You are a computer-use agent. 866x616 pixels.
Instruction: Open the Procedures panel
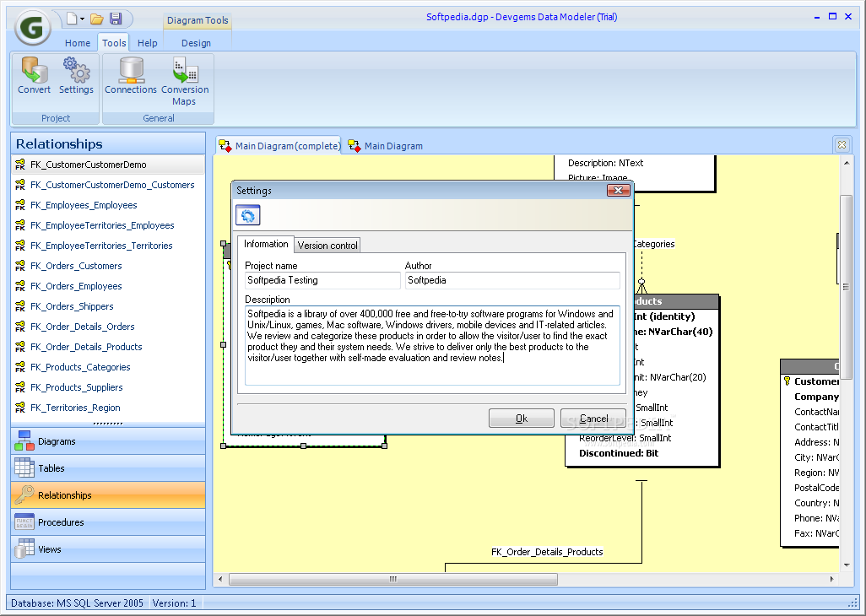point(108,522)
